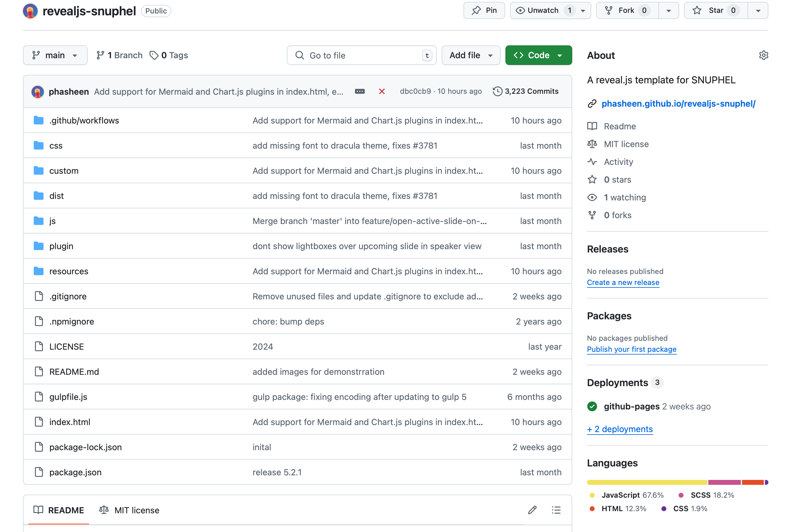Click the Readme book icon in the sidebar

pyautogui.click(x=592, y=126)
